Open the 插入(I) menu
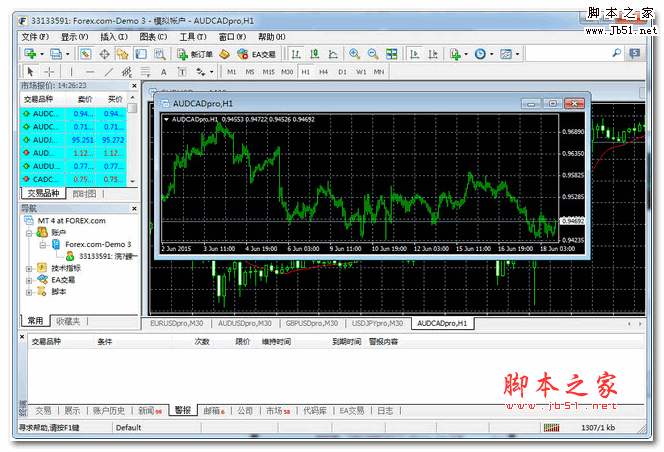The height and width of the screenshot is (452, 664). click(x=114, y=37)
